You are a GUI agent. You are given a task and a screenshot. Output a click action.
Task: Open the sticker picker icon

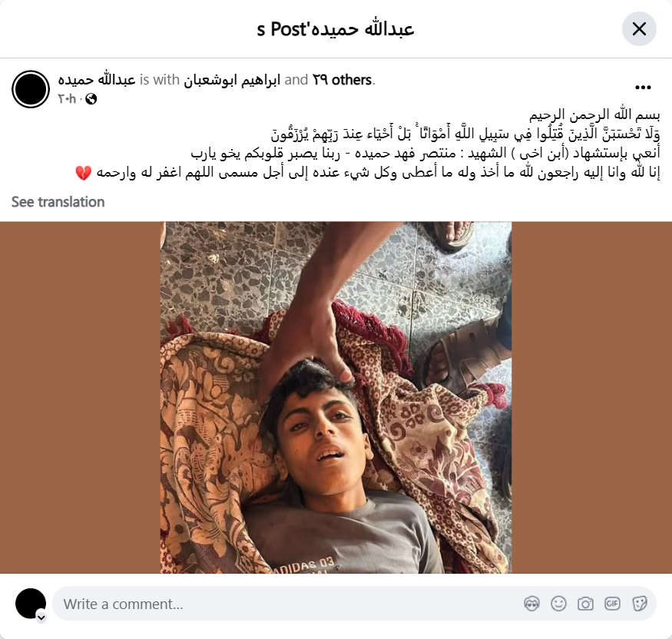pos(639,604)
